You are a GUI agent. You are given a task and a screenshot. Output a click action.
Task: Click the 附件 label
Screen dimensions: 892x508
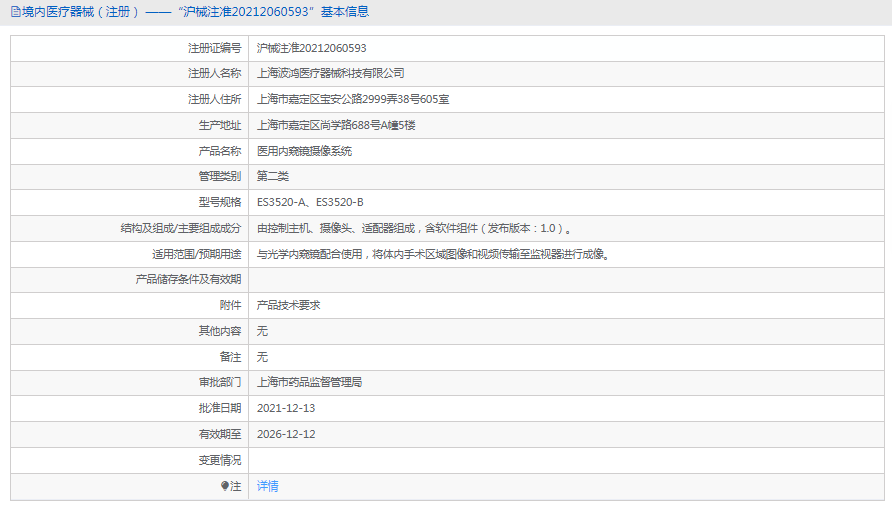pyautogui.click(x=230, y=305)
